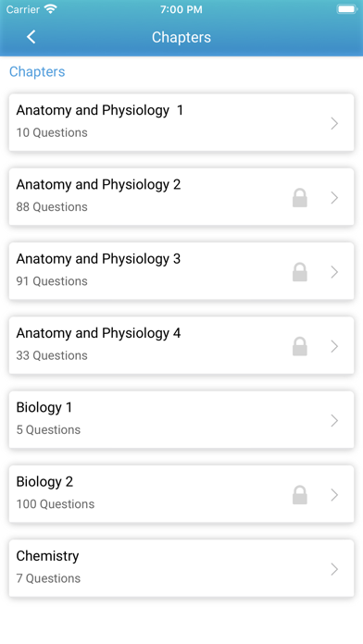Screen dimensions: 363x644
Task: Click the Wi-Fi icon in status bar
Action: point(51,9)
